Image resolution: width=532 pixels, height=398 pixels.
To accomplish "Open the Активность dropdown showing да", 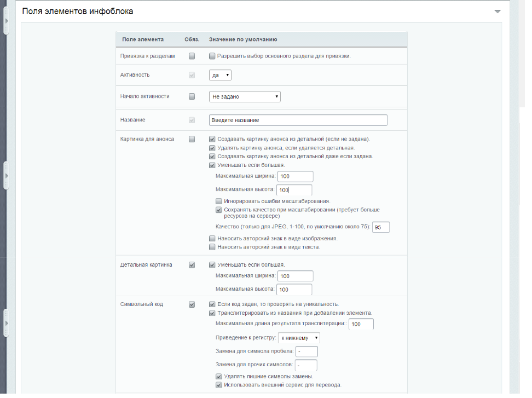I will [220, 75].
